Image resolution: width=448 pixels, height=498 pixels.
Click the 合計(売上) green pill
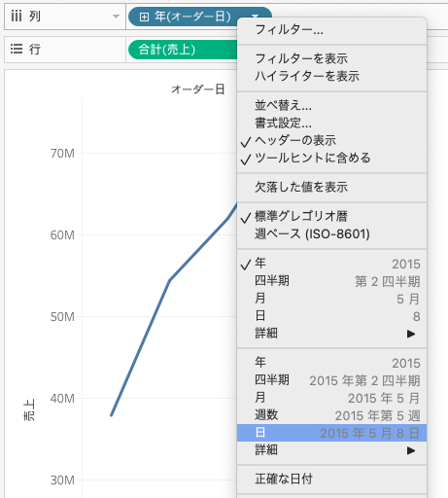coord(183,50)
